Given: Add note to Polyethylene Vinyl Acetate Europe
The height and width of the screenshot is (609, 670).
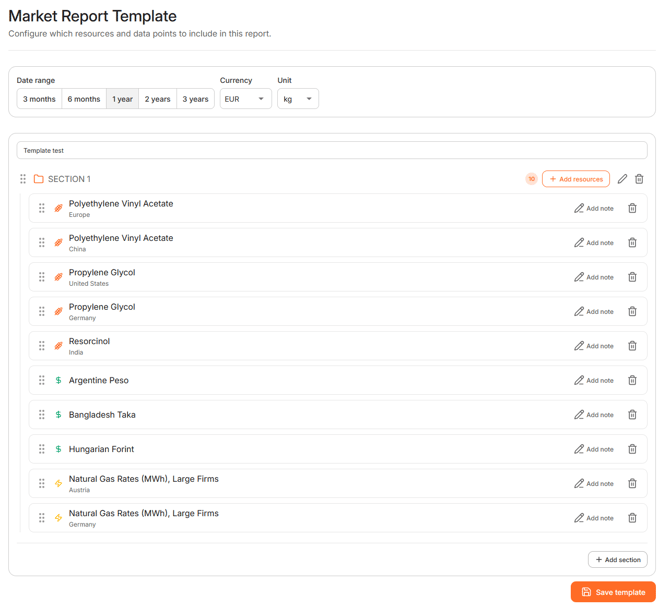Looking at the screenshot, I should (594, 208).
